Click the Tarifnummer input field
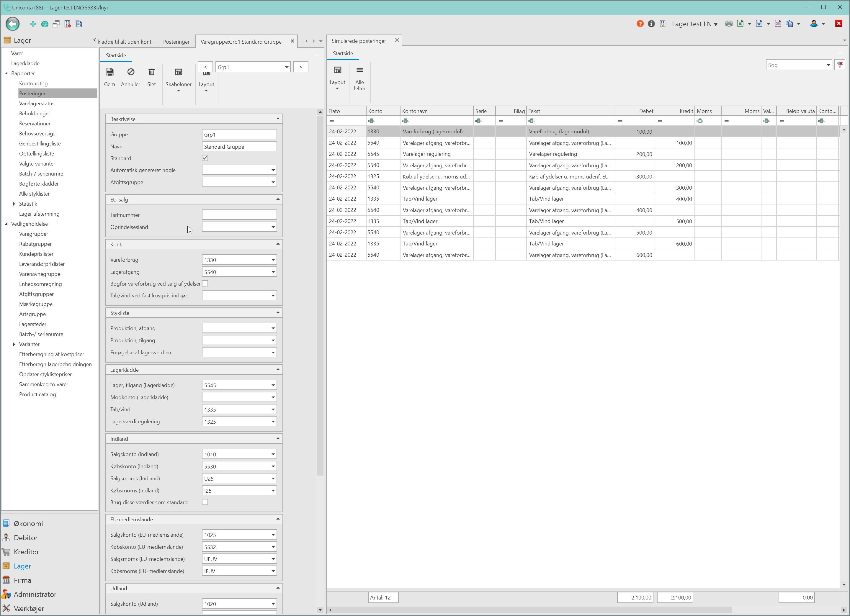This screenshot has height=616, width=850. (239, 215)
